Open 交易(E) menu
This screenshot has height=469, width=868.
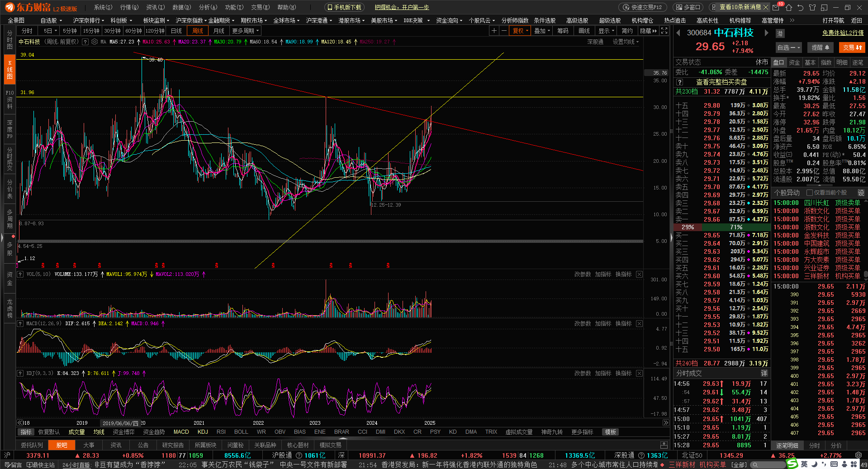tap(261, 7)
